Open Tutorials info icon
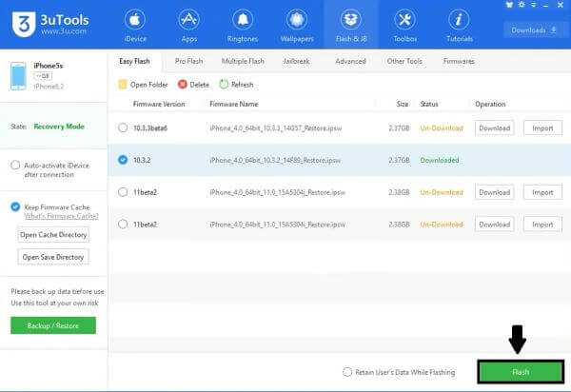This screenshot has height=392, width=571. [x=459, y=21]
